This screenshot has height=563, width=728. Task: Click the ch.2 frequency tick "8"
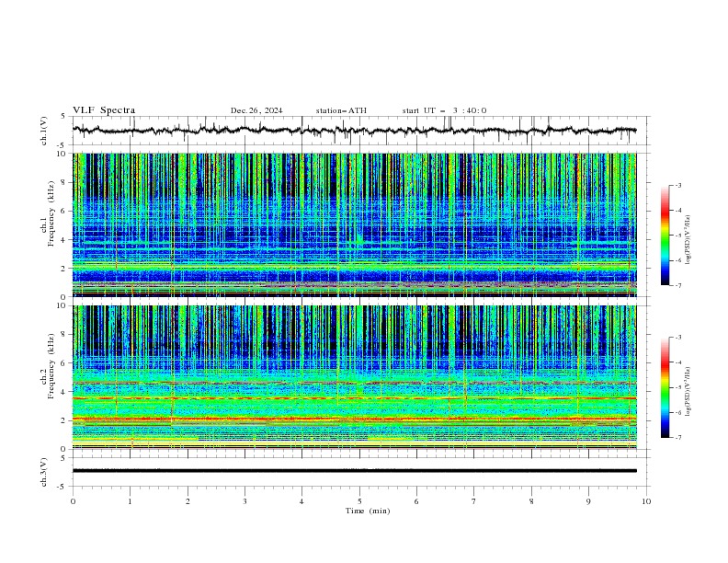click(x=63, y=335)
